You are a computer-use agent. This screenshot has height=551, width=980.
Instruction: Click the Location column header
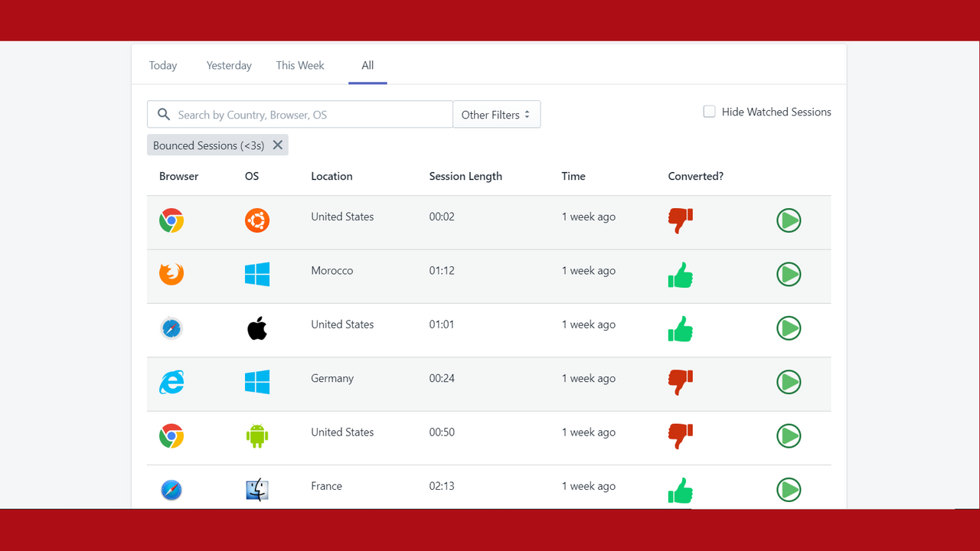(x=332, y=176)
